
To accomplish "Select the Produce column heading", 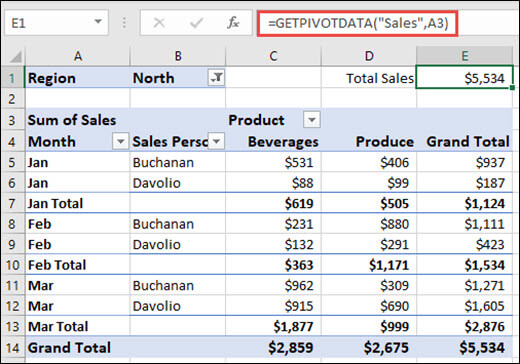I will 369,141.
